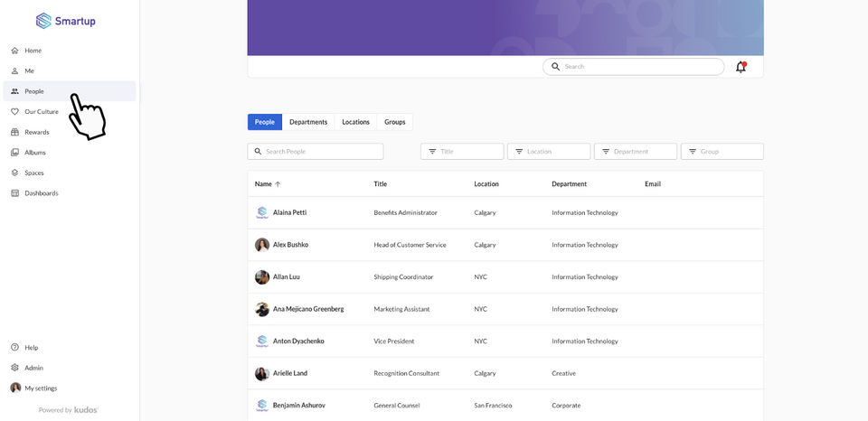
Task: Open Allan Luu's name link
Action: click(287, 276)
